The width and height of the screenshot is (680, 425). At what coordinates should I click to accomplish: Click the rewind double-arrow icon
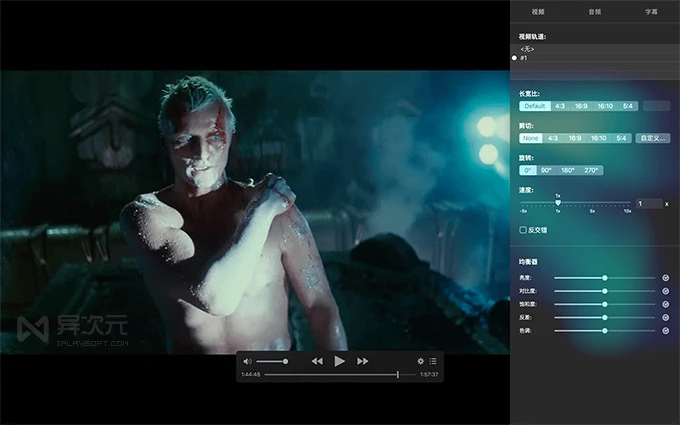(x=317, y=360)
